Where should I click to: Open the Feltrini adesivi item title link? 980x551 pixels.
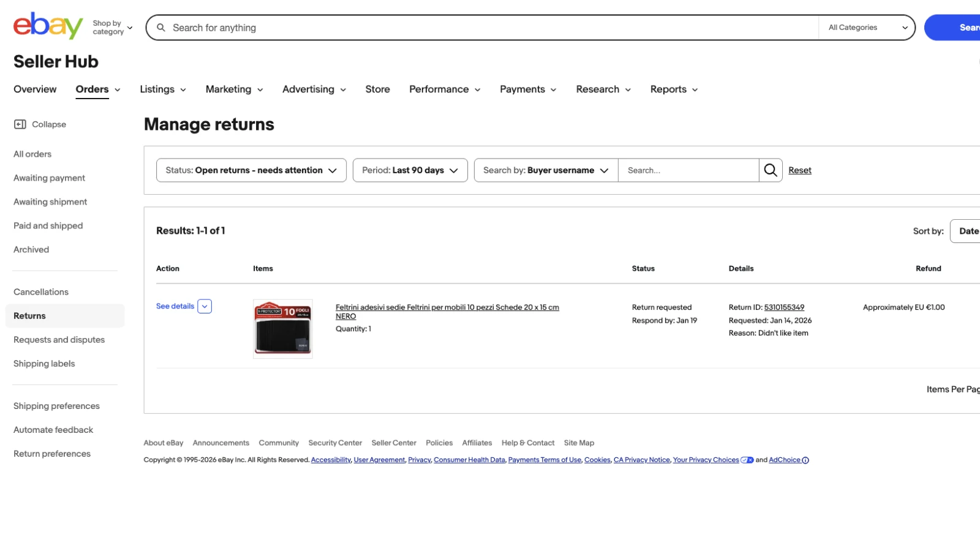447,307
